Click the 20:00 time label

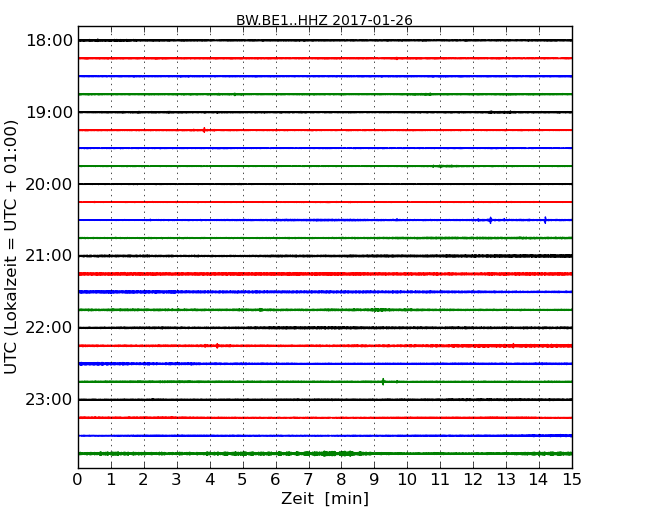pos(49,184)
